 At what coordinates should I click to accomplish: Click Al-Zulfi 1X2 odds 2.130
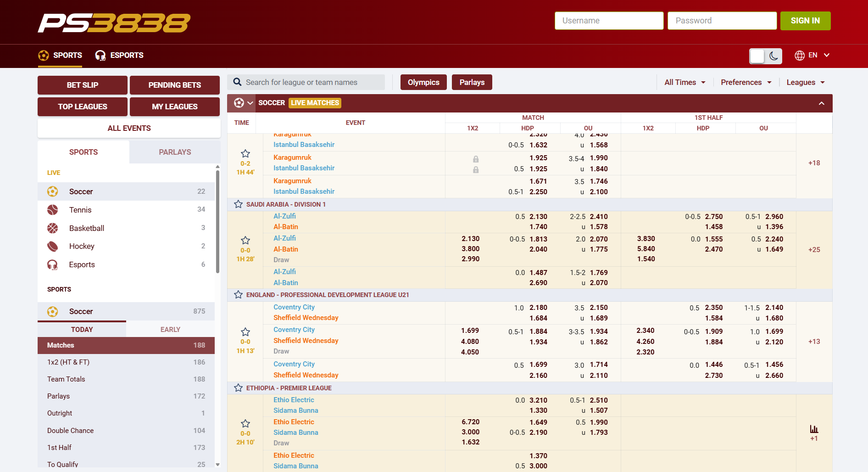(x=470, y=239)
